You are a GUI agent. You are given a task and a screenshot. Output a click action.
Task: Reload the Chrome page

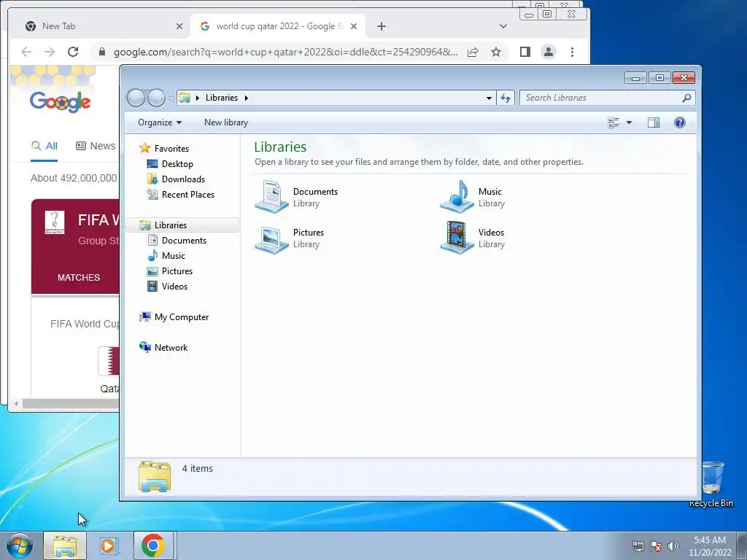pyautogui.click(x=73, y=52)
